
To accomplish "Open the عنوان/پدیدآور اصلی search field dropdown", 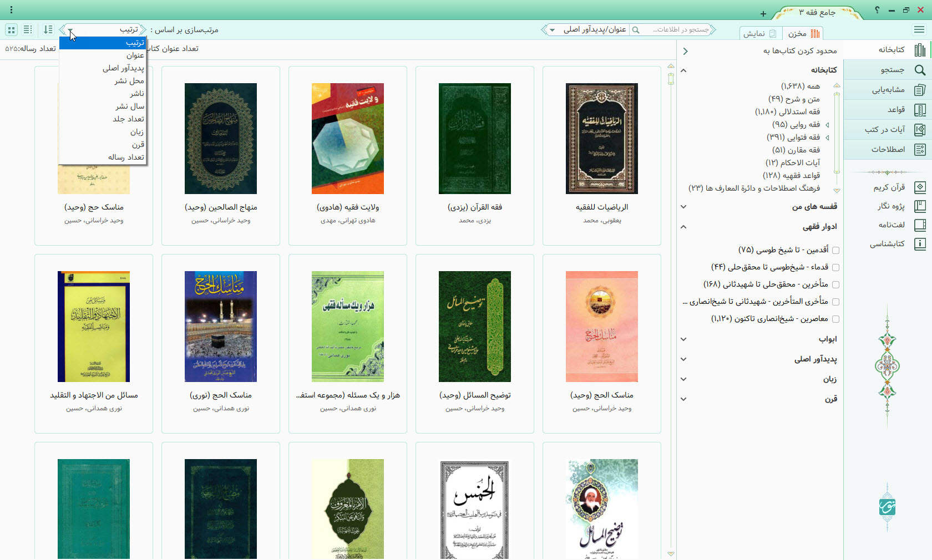I will click(x=553, y=30).
